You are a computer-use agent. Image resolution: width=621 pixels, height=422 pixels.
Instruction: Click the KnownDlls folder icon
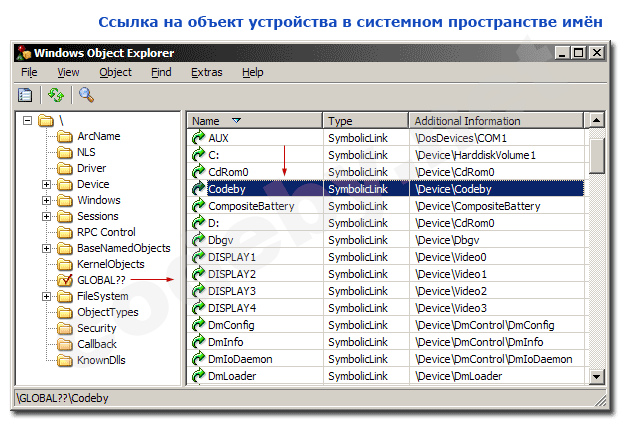point(65,360)
